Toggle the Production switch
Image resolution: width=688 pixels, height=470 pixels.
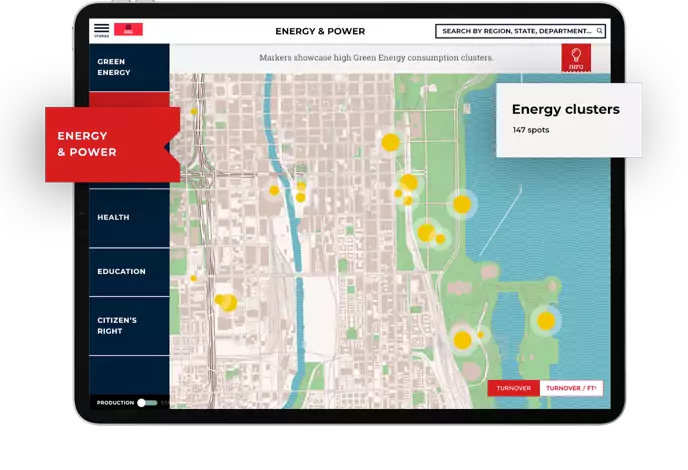coord(146,402)
